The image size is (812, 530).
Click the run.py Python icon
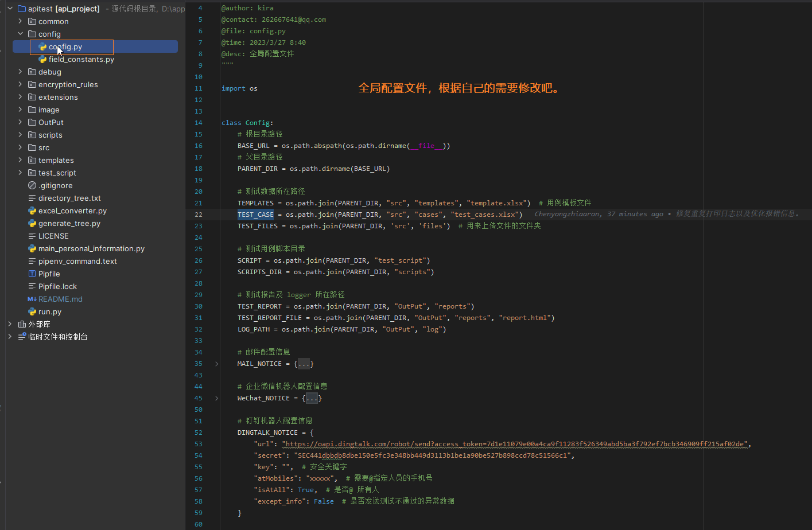[x=32, y=311]
